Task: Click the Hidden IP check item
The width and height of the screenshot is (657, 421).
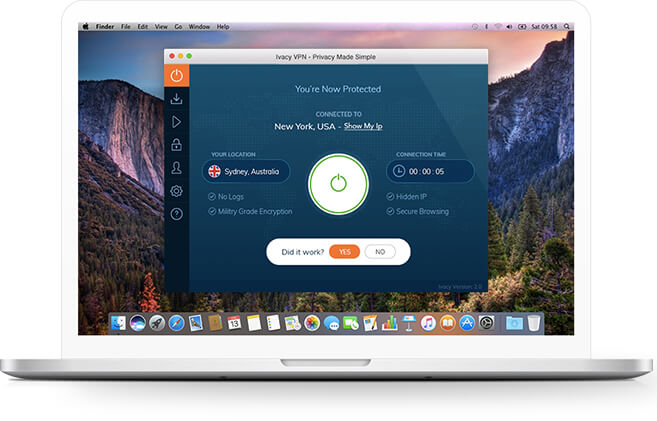Action: pyautogui.click(x=406, y=196)
